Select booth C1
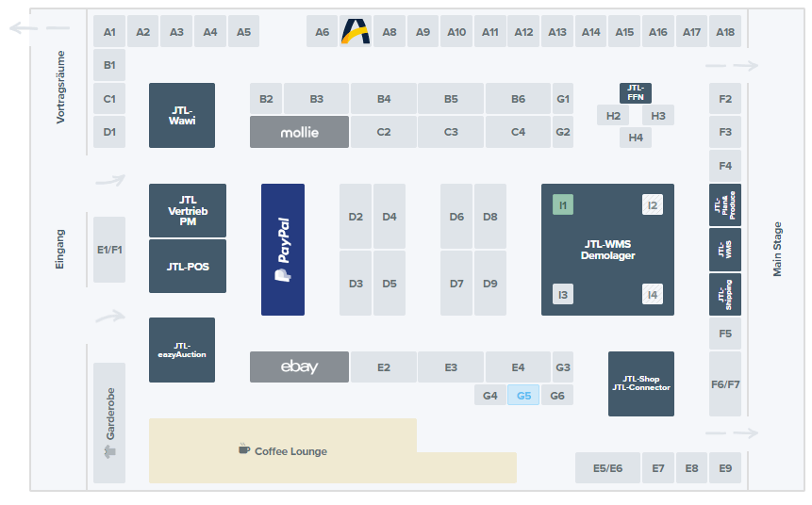 109,98
